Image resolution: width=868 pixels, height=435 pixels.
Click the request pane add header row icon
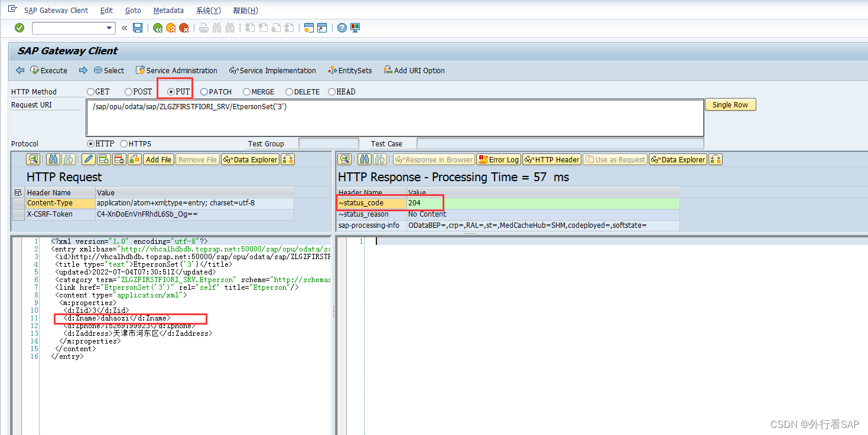pos(104,159)
